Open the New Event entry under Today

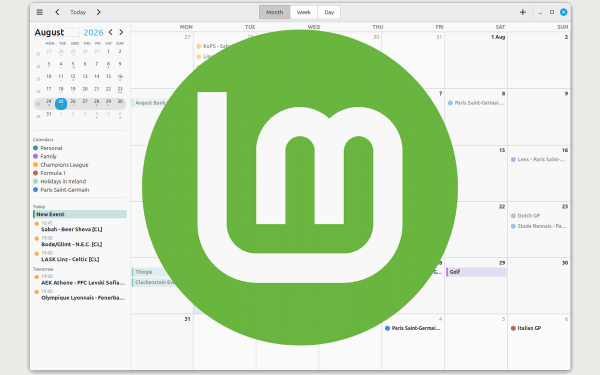click(x=80, y=214)
